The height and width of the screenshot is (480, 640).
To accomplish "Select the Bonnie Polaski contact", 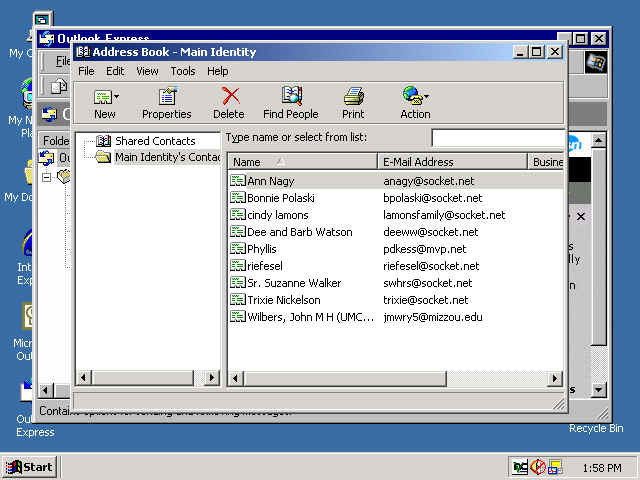I will pyautogui.click(x=281, y=198).
